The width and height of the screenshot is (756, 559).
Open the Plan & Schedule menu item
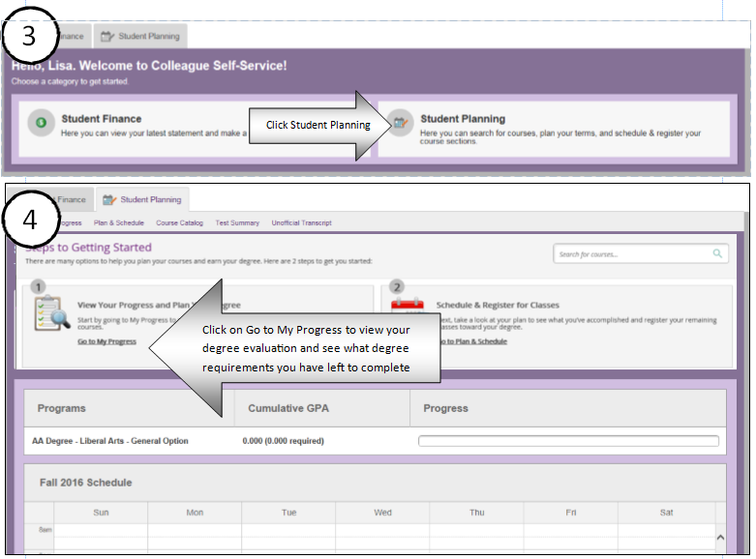(119, 222)
